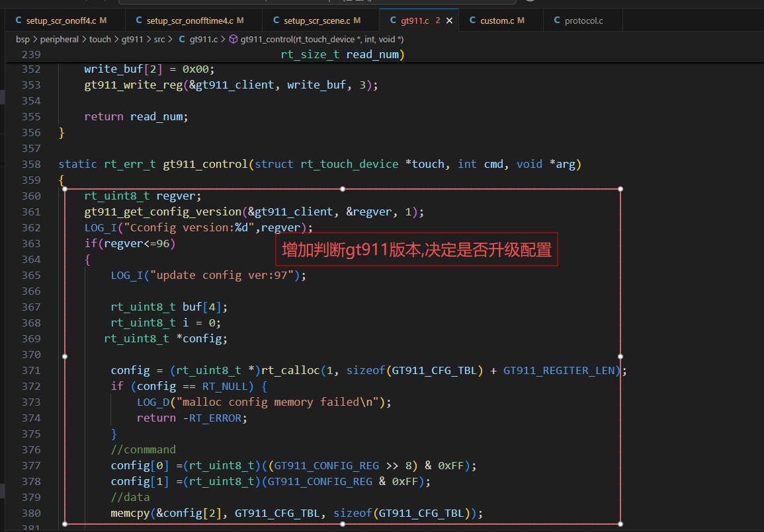764x532 pixels.
Task: Click the C icon on setup_scr_scene.c tab
Action: point(276,20)
